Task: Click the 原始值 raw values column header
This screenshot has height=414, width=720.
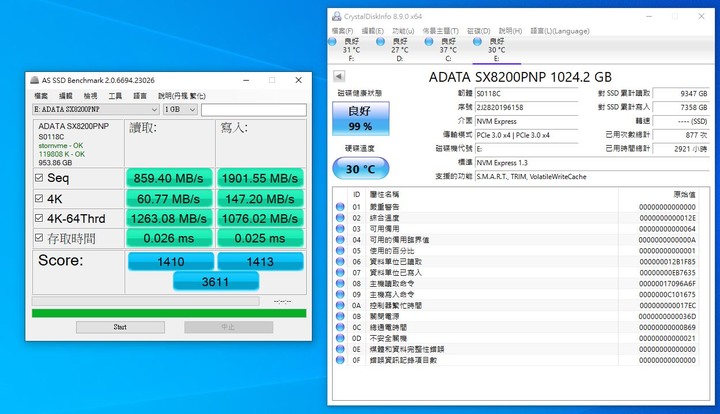Action: point(684,195)
